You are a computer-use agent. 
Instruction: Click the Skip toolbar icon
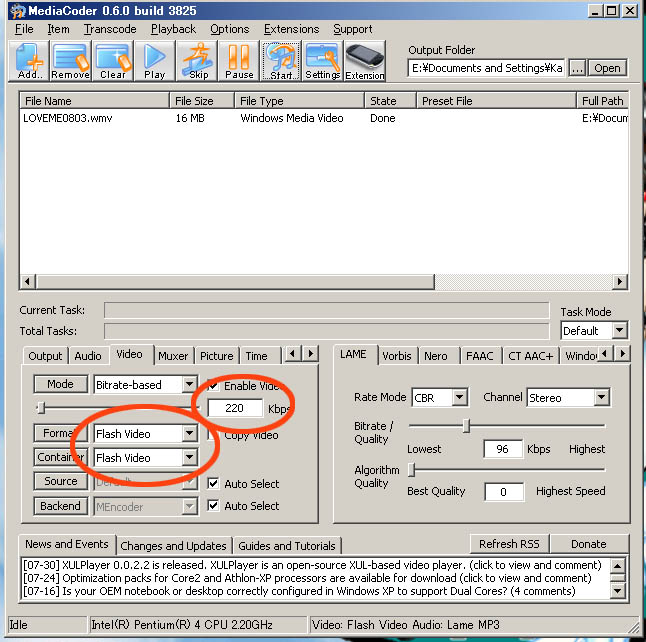(x=197, y=61)
